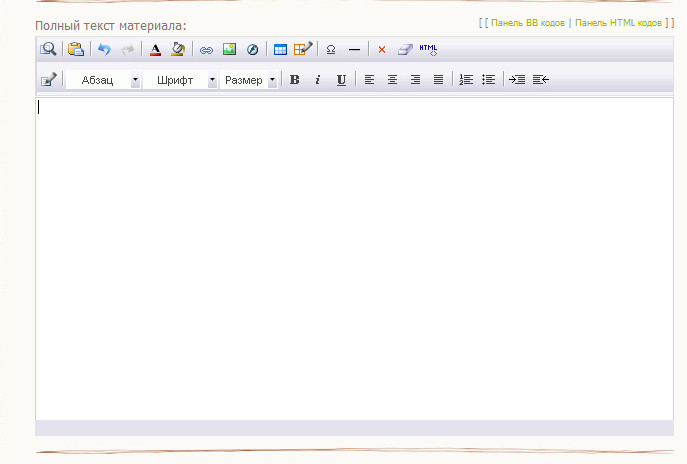Click the Полный текст материала label

[x=110, y=26]
